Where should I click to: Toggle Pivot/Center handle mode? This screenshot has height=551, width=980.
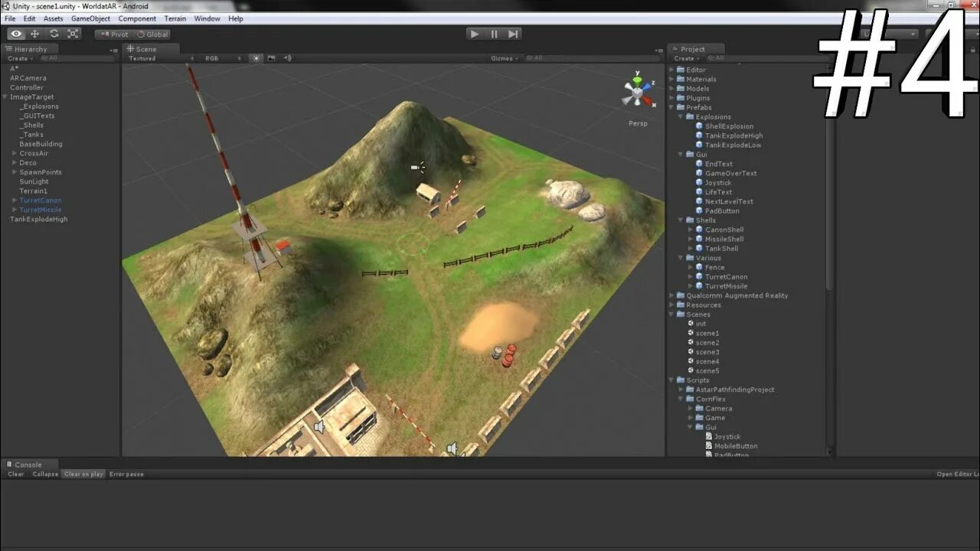tap(114, 34)
